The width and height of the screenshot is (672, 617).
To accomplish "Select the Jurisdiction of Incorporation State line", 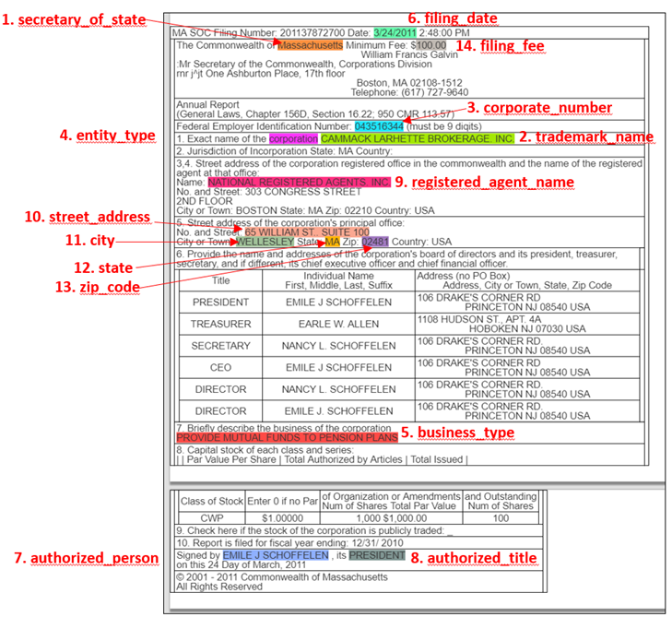I will coord(284,151).
